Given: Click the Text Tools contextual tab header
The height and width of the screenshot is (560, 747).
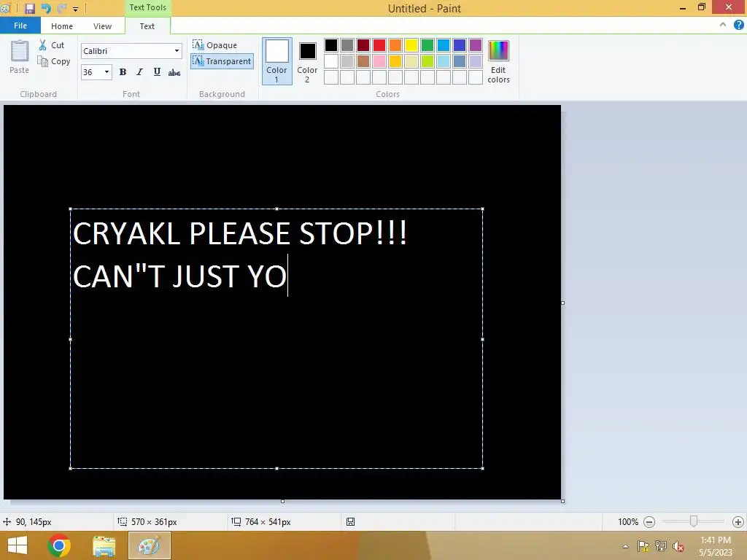Looking at the screenshot, I should click(x=147, y=7).
